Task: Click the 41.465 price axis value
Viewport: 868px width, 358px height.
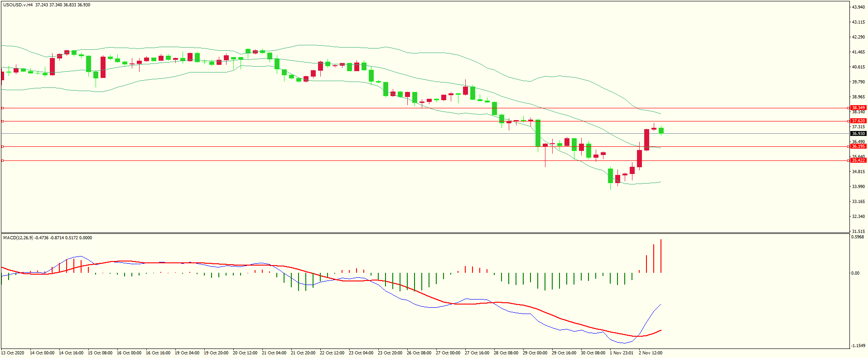Action: tap(858, 52)
